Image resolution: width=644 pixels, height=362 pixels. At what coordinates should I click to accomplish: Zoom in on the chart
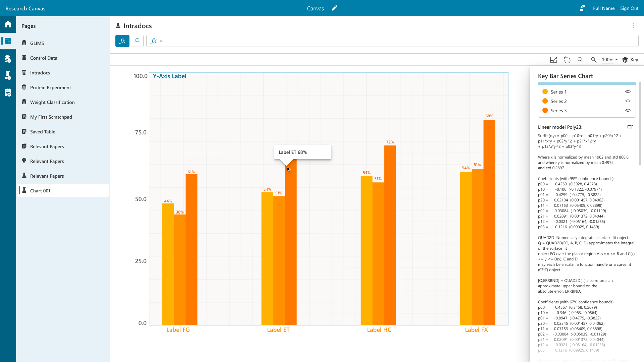pos(594,60)
